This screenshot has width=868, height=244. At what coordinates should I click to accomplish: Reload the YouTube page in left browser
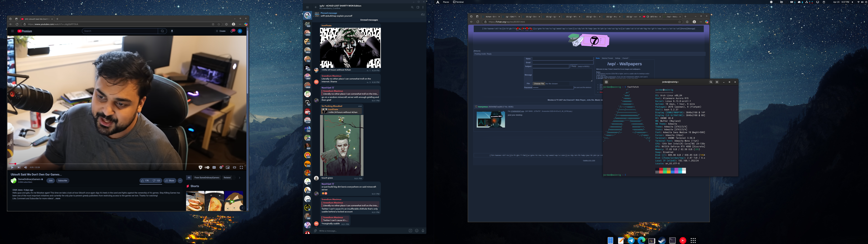pyautogui.click(x=17, y=24)
